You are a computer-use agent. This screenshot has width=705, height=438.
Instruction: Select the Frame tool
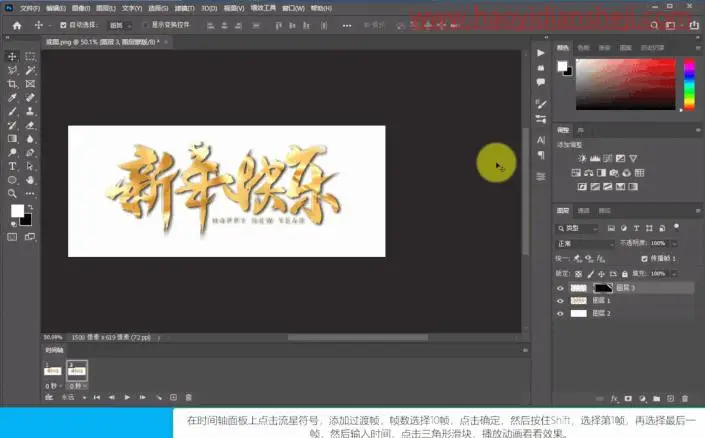pyautogui.click(x=30, y=84)
